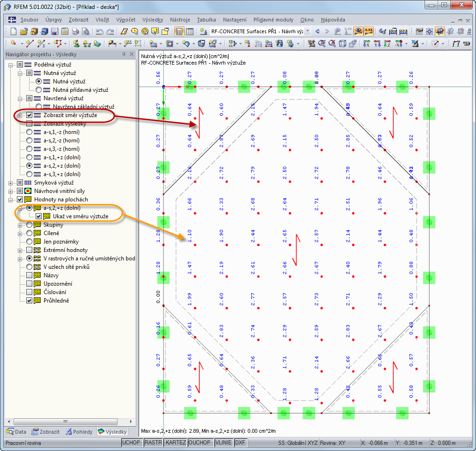Insert new line tool
The width and height of the screenshot is (476, 451).
pos(30,44)
